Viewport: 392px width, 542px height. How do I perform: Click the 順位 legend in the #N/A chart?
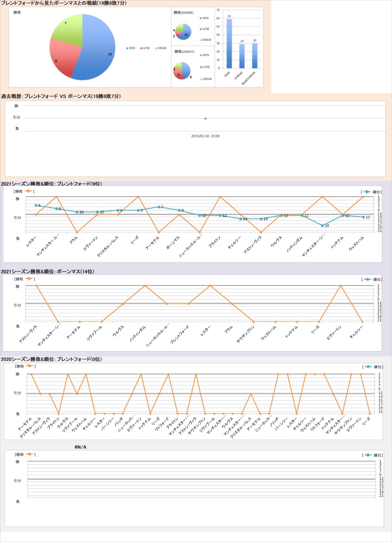[x=372, y=455]
